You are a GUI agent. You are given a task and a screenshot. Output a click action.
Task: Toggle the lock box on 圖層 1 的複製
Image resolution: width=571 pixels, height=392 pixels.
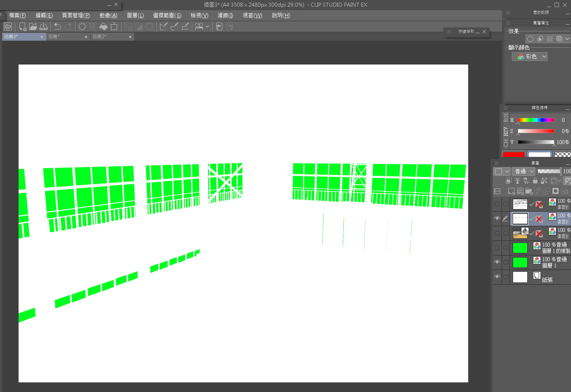tap(506, 247)
